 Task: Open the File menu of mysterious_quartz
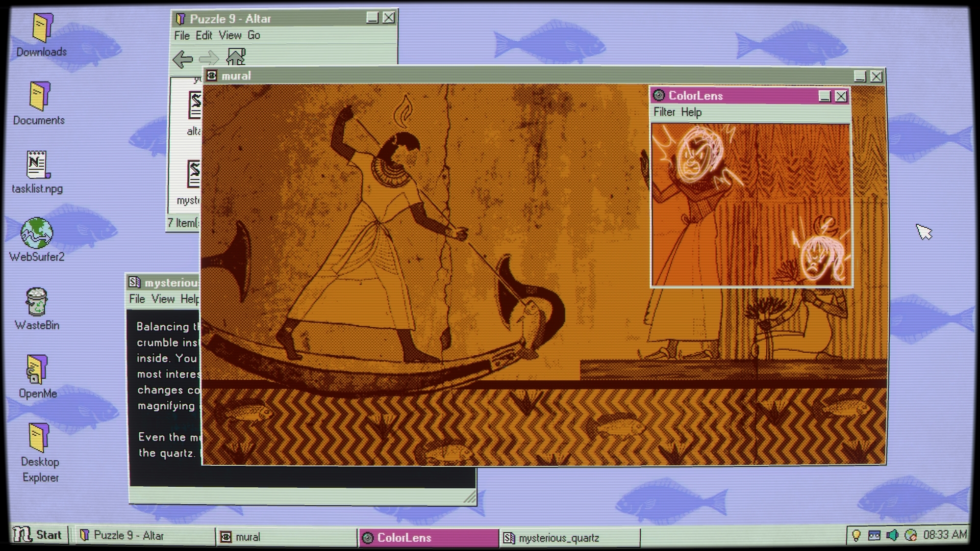(137, 299)
